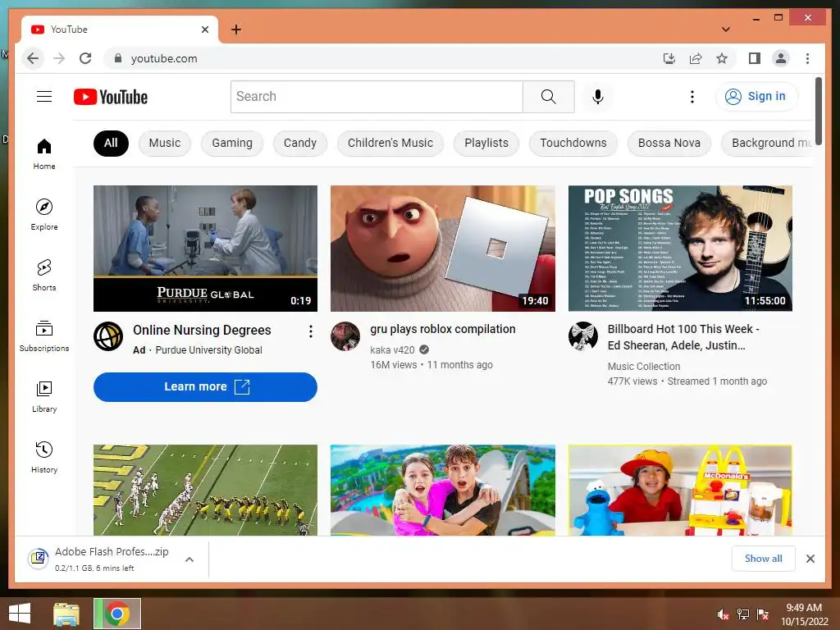840x630 pixels.
Task: Click the site lock icon
Action: click(118, 58)
